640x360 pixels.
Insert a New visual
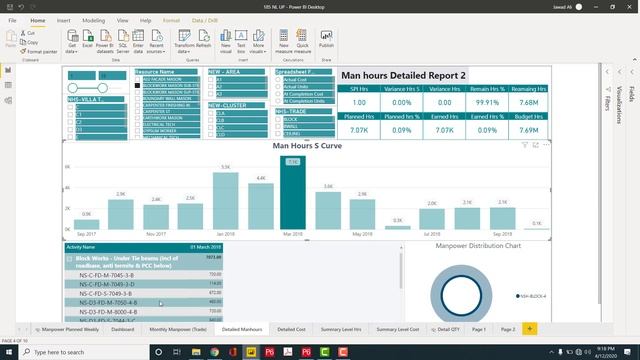pos(226,41)
